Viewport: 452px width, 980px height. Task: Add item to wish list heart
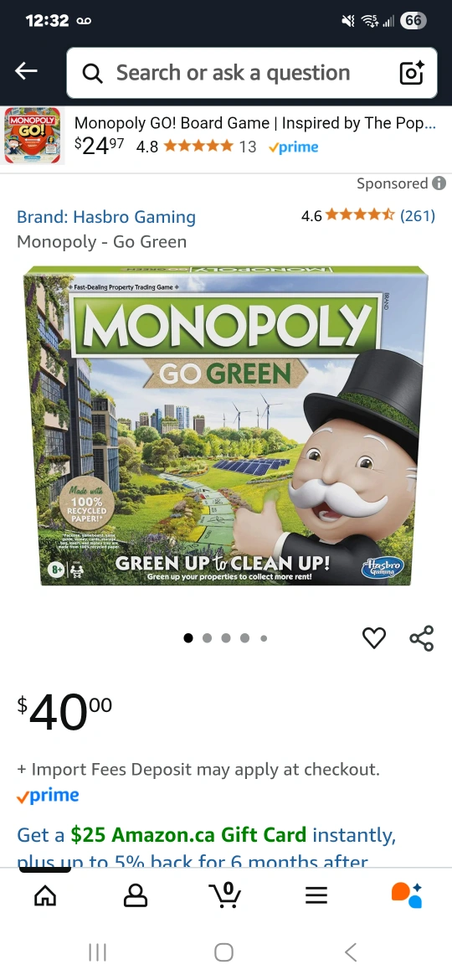coord(374,638)
